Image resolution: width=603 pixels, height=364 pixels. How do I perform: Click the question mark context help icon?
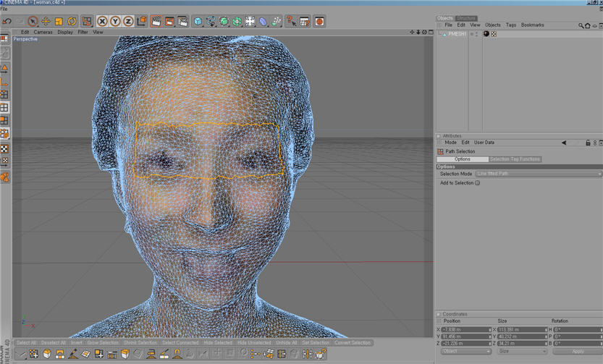click(291, 22)
